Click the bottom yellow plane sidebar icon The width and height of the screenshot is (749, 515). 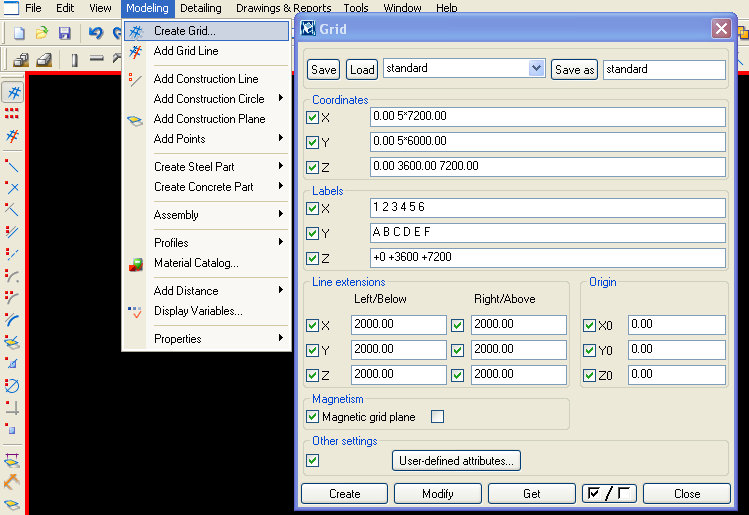point(12,504)
